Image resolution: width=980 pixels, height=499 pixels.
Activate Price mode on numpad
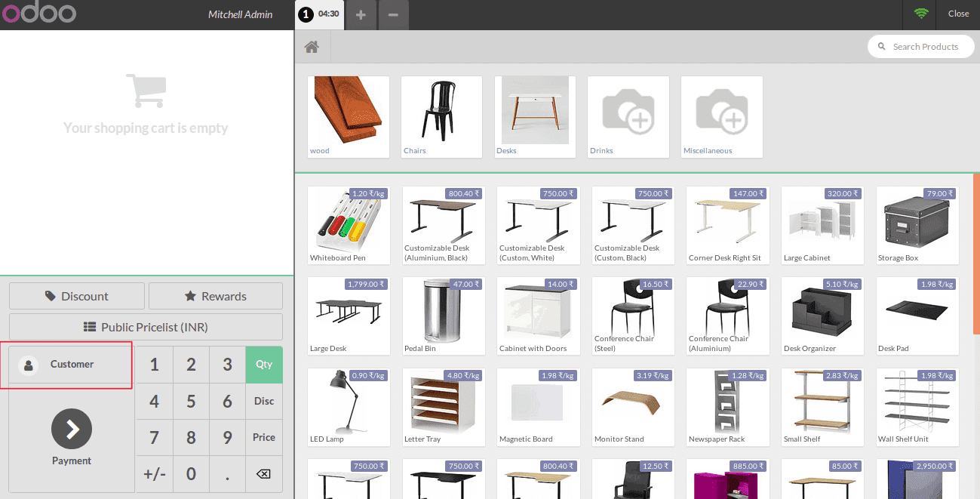point(264,437)
